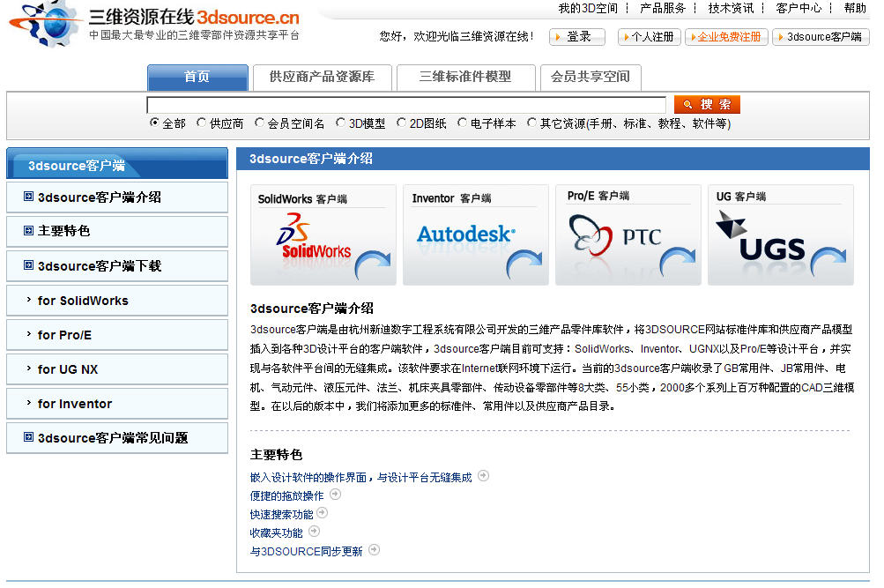Click the 三维资源在线 3dsource.cn site title
The height and width of the screenshot is (588, 884).
tap(193, 18)
